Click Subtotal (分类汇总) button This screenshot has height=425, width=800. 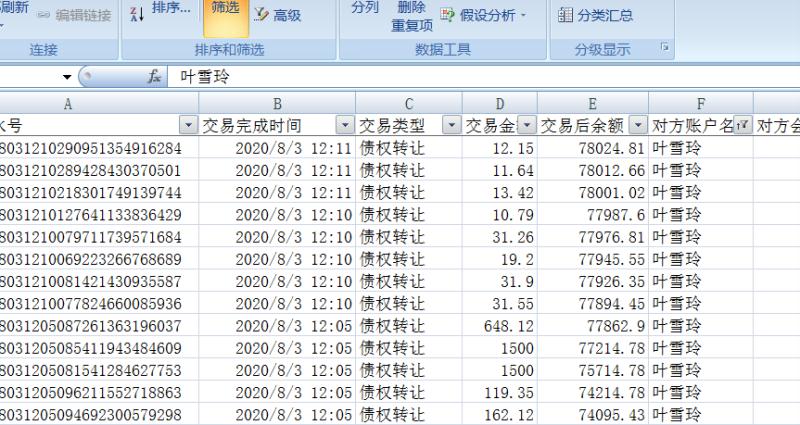tap(595, 15)
